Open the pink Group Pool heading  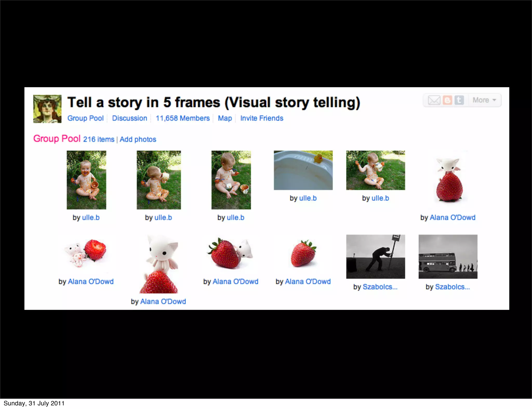(57, 139)
